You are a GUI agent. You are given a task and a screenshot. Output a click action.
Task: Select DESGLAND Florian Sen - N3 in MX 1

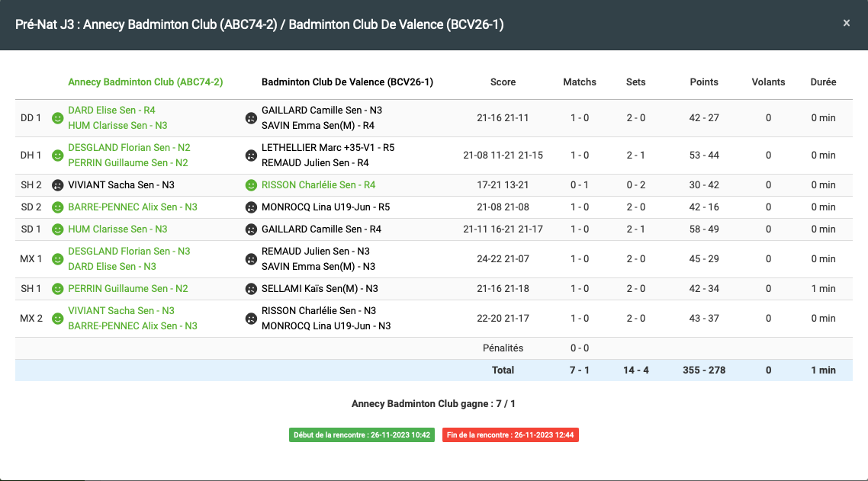(129, 252)
